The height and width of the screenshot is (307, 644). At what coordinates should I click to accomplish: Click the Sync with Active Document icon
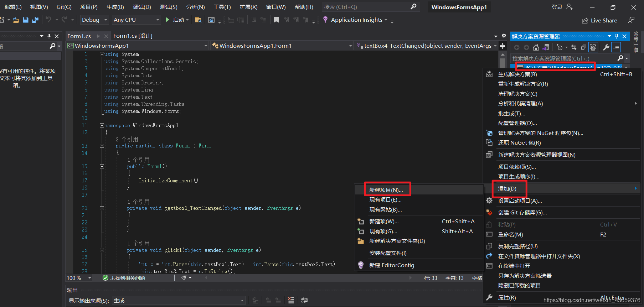click(573, 47)
